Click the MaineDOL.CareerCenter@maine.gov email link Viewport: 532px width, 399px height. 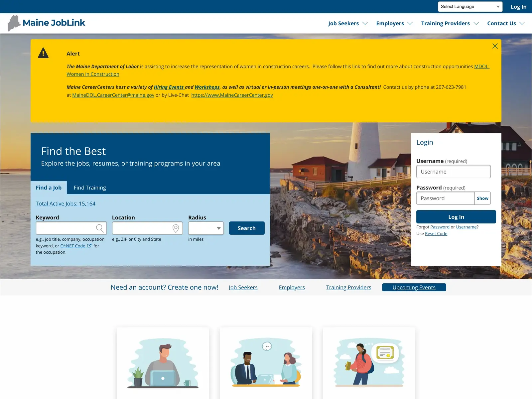(113, 95)
